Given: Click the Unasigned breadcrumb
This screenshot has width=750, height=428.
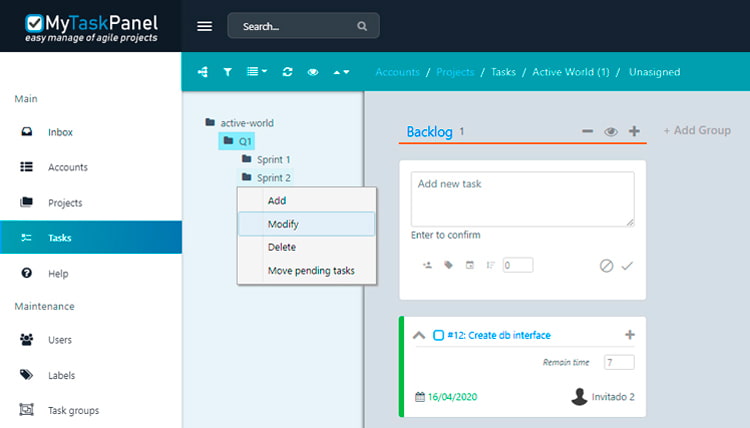Looking at the screenshot, I should [654, 72].
